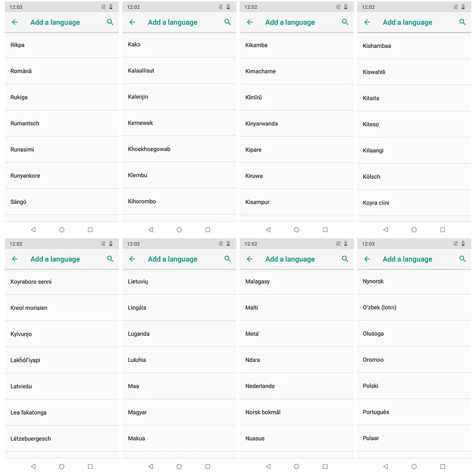Tap search icon on the Rikpa screen

110,22
